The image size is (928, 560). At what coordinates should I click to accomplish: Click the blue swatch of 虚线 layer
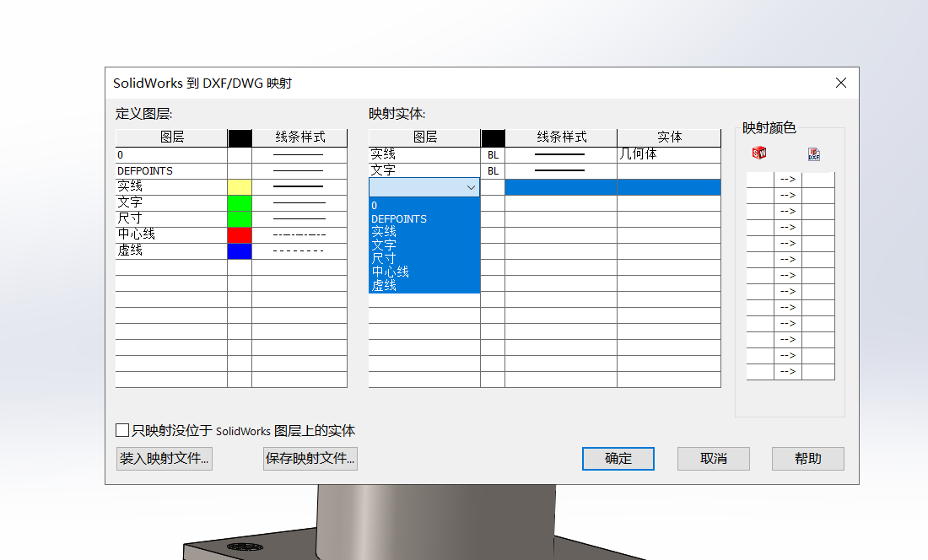point(240,250)
